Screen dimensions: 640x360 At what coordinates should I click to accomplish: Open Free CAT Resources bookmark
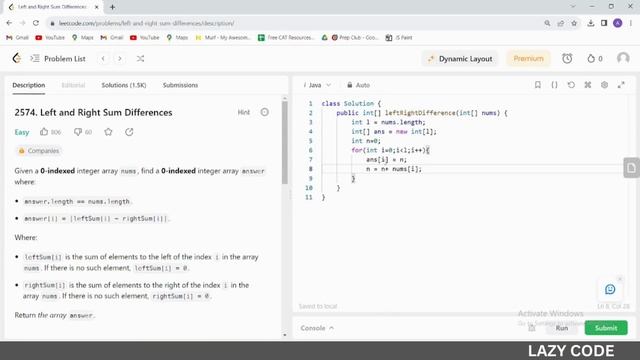286,38
